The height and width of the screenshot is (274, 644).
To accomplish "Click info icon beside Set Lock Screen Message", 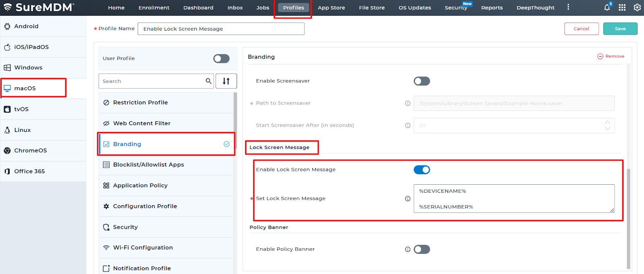I will (408, 198).
